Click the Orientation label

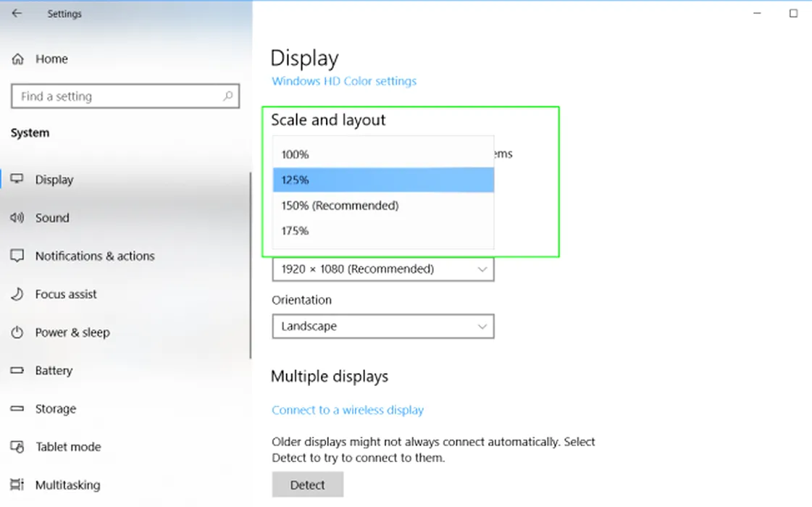(x=301, y=301)
